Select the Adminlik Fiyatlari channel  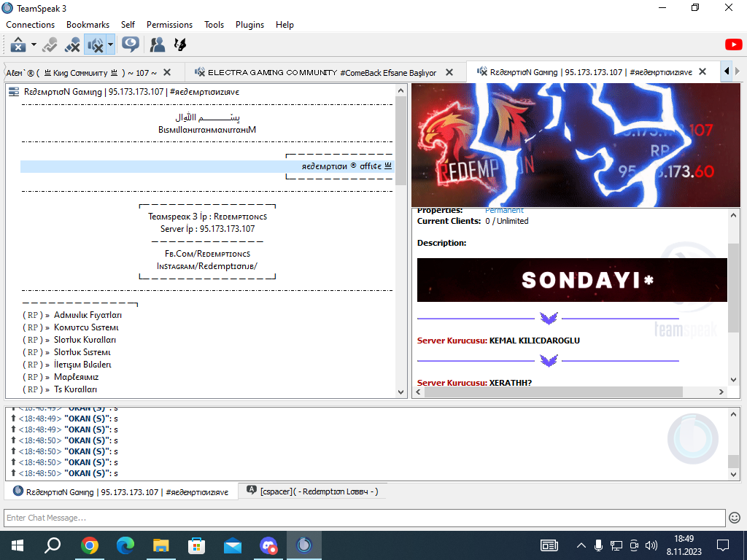pos(72,315)
